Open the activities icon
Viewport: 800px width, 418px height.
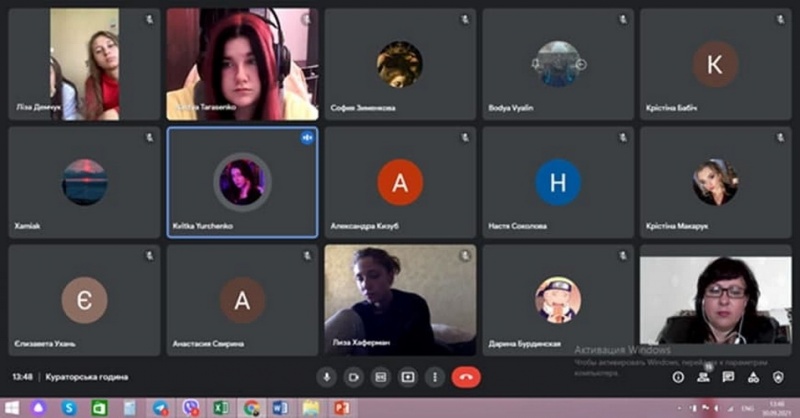point(753,377)
